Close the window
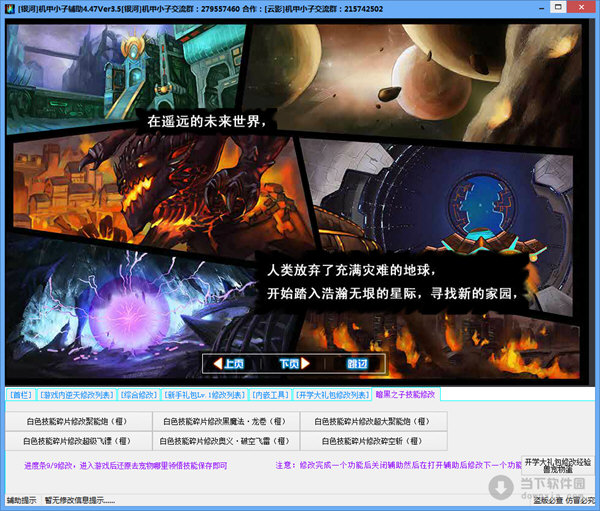This screenshot has width=600, height=511. [x=581, y=7]
